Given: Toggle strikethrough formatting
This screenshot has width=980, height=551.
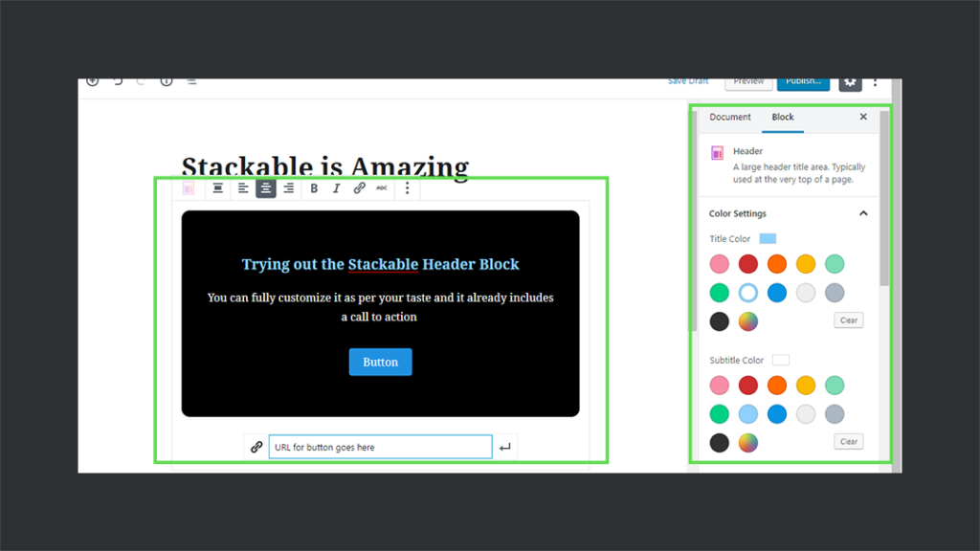Looking at the screenshot, I should point(381,188).
